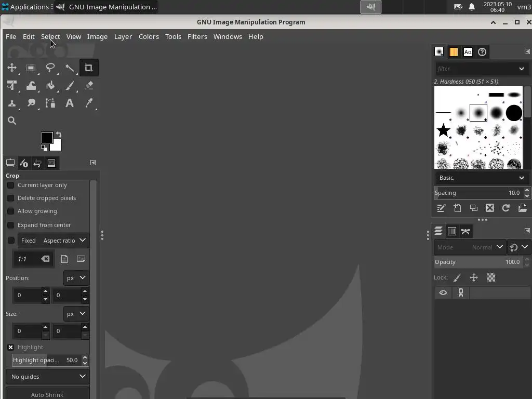
Task: Select the Fuzzy Select wand tool
Action: 70,68
